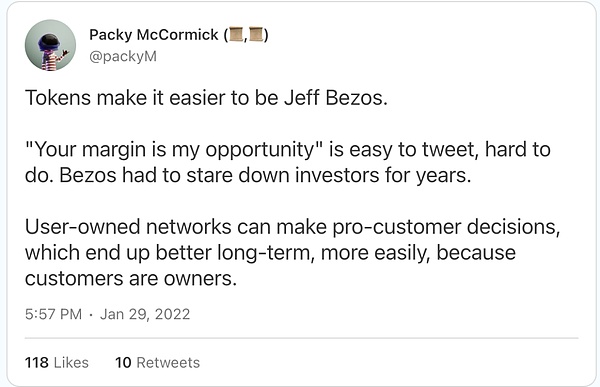
Task: Open the Jan 29, 2022 date link
Action: 145,314
